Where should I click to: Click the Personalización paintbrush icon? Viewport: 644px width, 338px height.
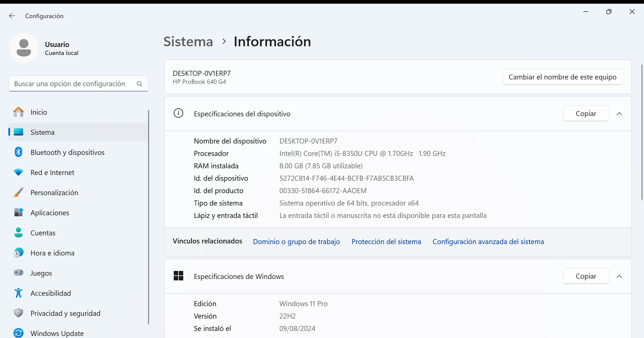tap(18, 192)
